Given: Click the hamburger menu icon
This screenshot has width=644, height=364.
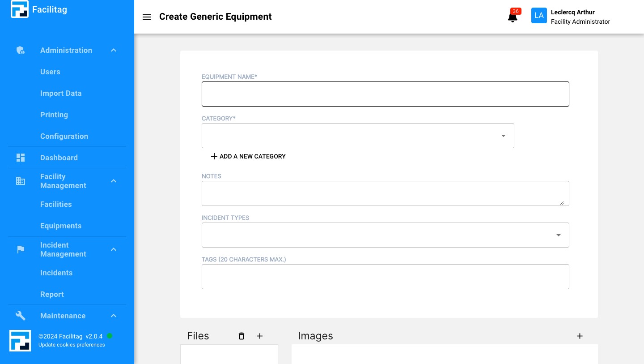Looking at the screenshot, I should [x=146, y=17].
